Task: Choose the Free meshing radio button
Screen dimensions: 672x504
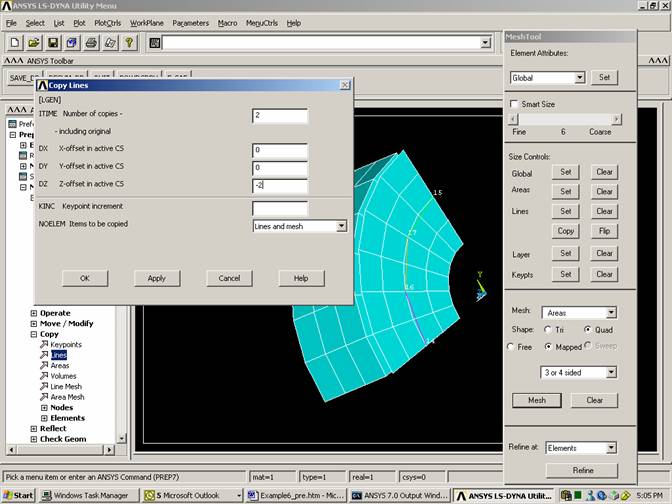Action: 513,346
